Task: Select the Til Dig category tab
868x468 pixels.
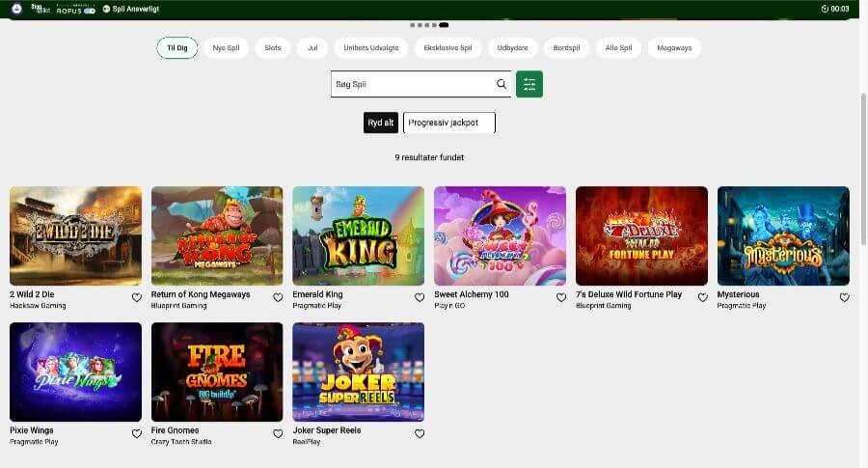Action: [x=177, y=48]
